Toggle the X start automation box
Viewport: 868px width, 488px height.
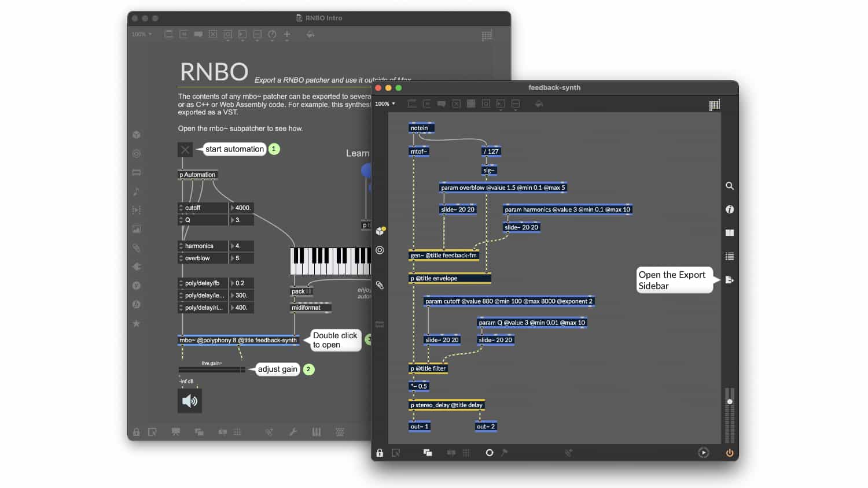tap(185, 150)
